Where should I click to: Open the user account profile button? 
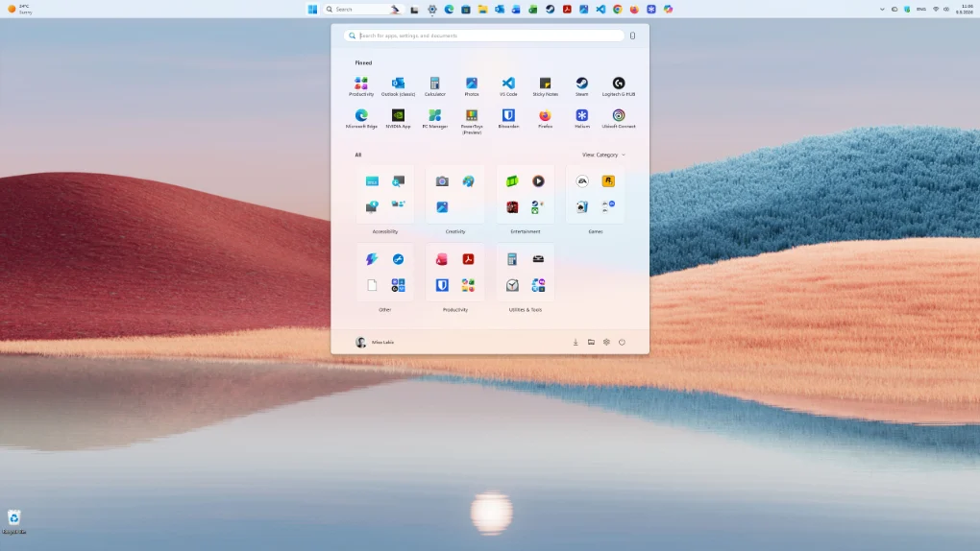click(375, 343)
